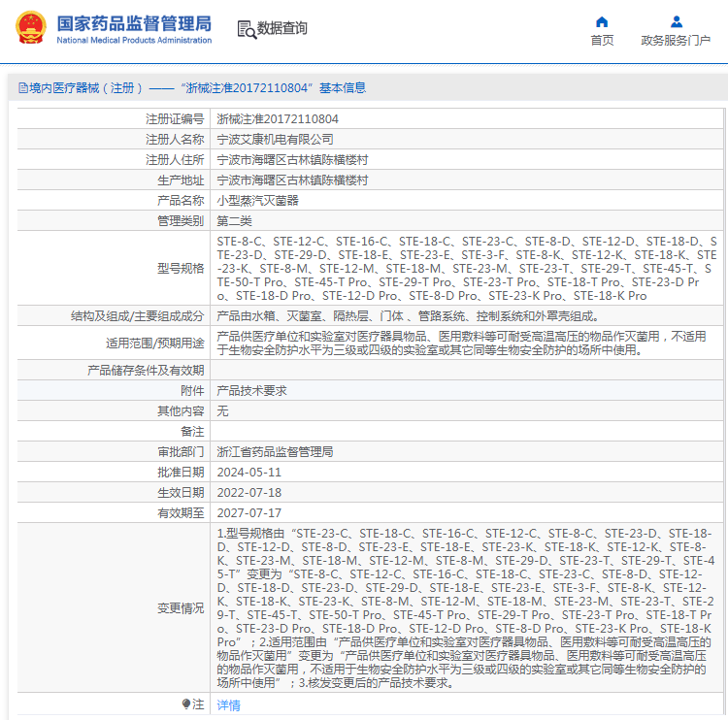Select registration number 浙械注准20172110804 value
The image size is (728, 720).
tap(278, 119)
